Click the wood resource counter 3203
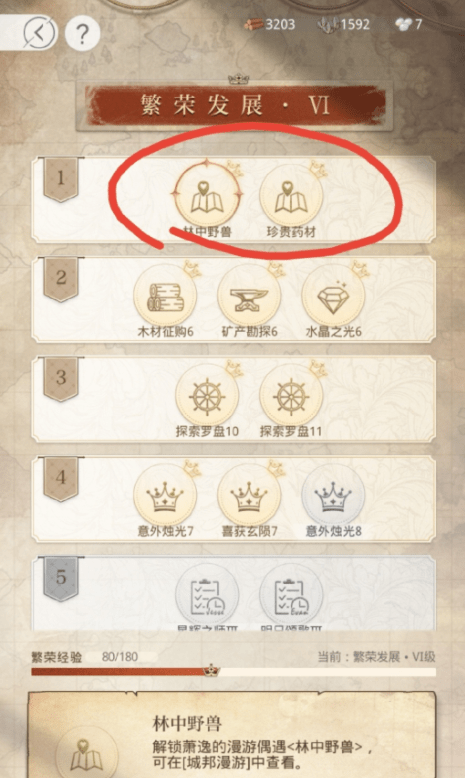The height and width of the screenshot is (778, 465). click(269, 24)
